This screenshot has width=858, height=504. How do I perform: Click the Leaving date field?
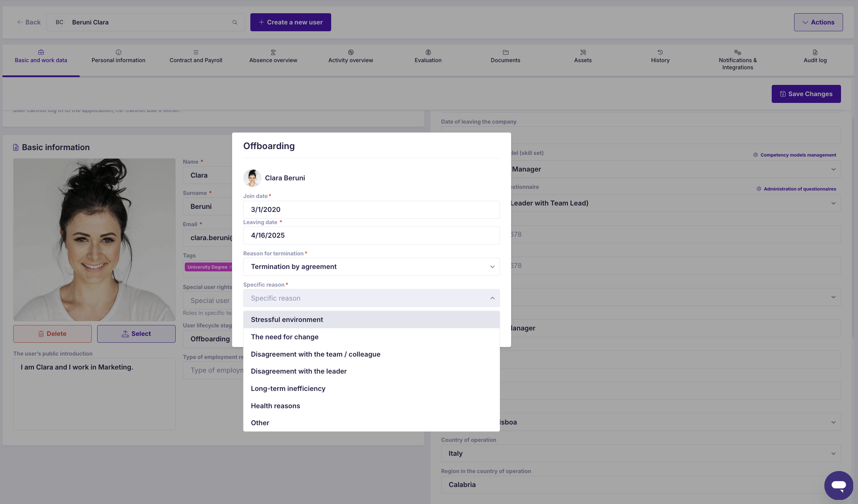(x=371, y=235)
